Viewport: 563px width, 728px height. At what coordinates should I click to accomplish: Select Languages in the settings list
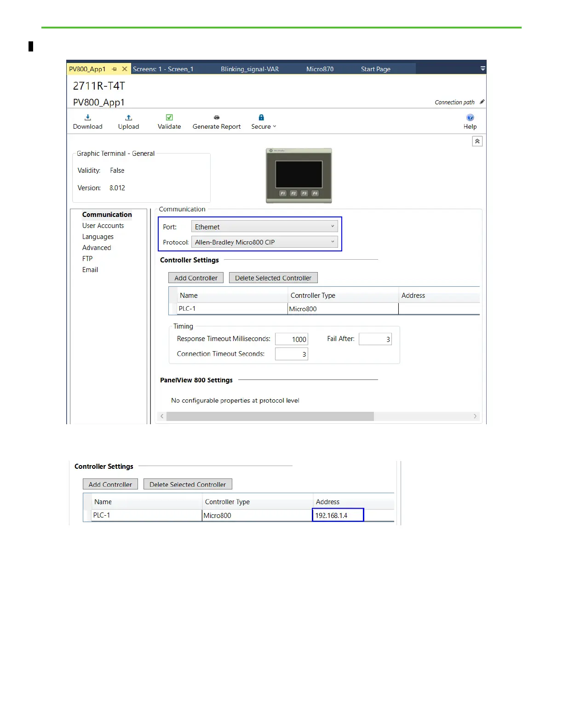pos(98,237)
